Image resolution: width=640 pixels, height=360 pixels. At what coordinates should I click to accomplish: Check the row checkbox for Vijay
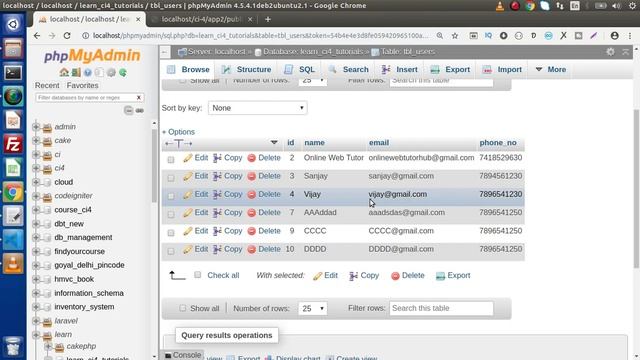[x=171, y=196]
